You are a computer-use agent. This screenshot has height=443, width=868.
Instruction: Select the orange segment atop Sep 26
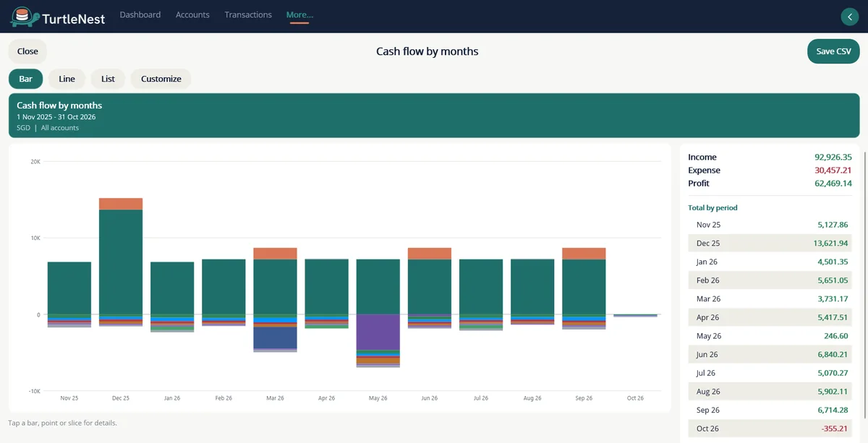coord(584,254)
